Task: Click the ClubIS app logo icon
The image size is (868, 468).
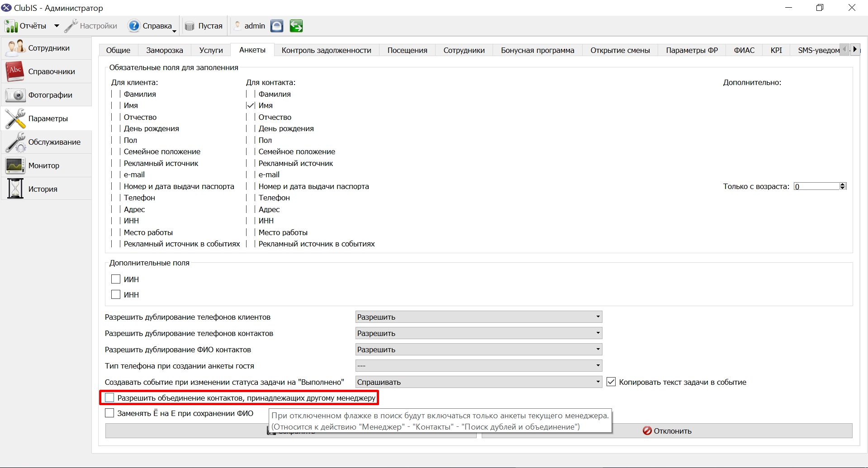Action: point(6,8)
